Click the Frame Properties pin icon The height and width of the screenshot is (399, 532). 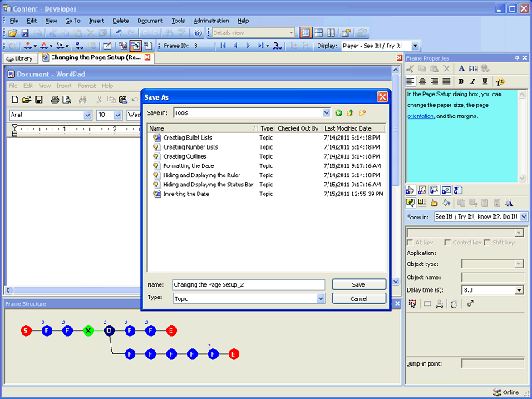pyautogui.click(x=517, y=58)
